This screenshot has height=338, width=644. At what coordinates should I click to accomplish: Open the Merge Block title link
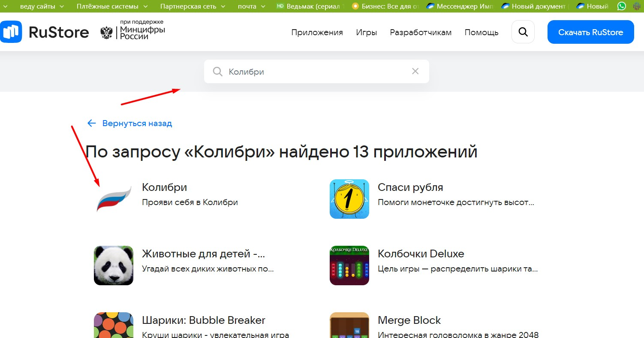click(409, 320)
